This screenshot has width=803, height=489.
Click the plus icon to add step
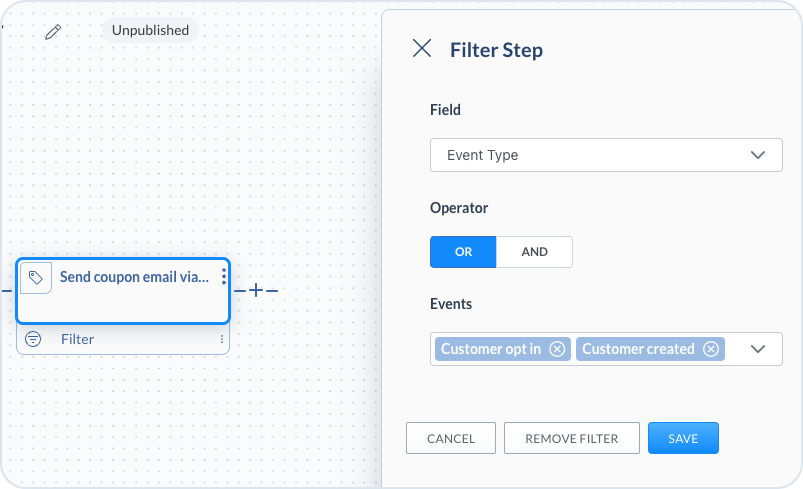(x=256, y=290)
